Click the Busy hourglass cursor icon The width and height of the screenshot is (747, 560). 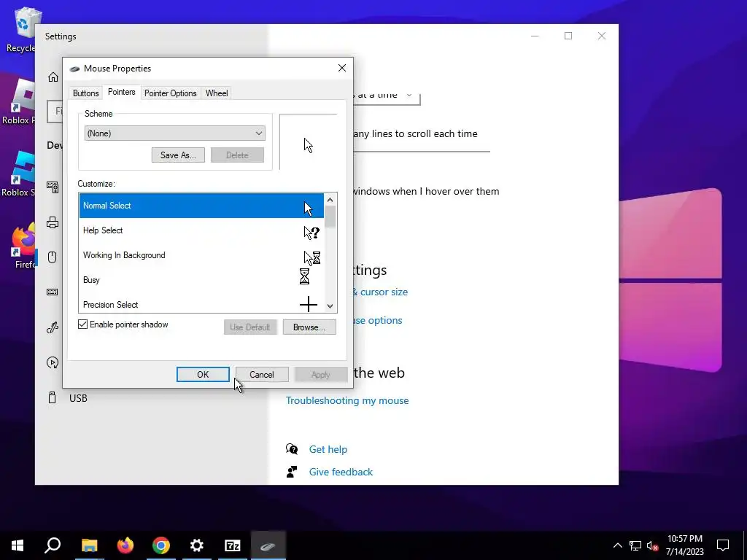tap(304, 276)
